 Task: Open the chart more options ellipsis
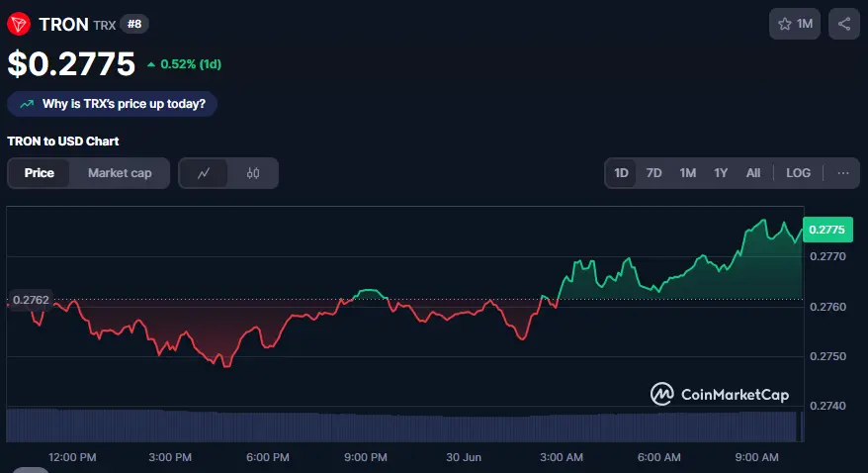[x=843, y=173]
